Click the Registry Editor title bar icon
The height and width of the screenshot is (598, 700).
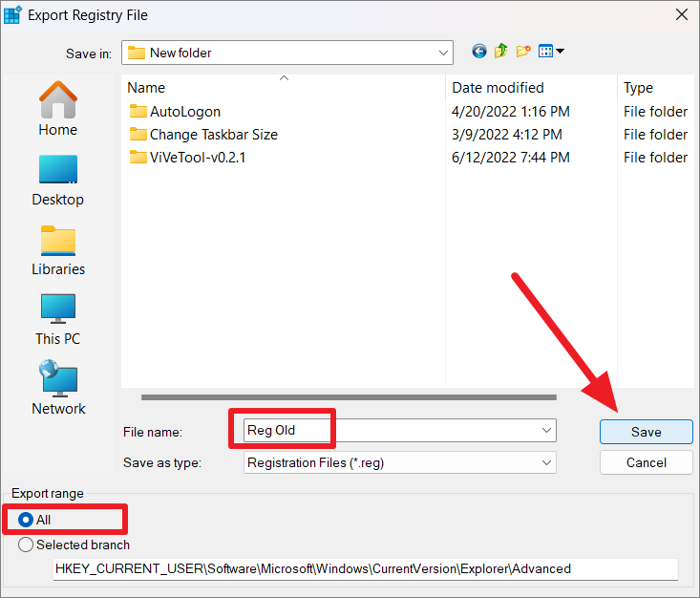tap(12, 14)
